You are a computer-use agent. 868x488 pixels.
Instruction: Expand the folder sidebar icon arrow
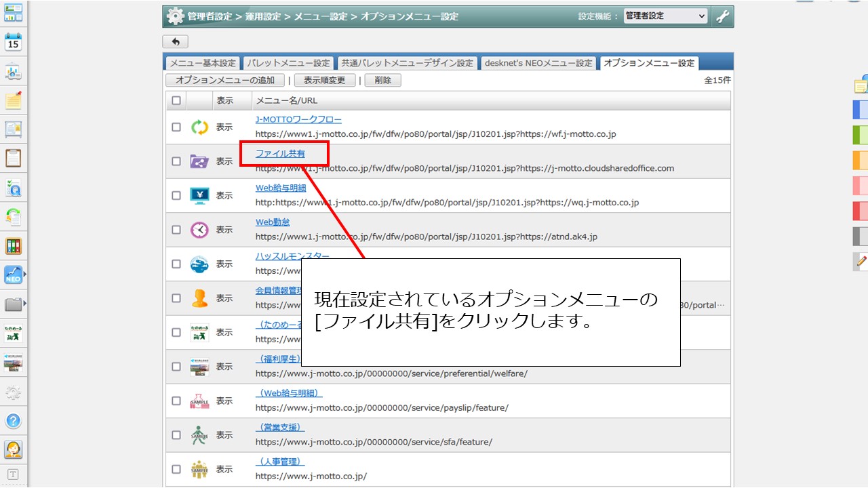(25, 303)
